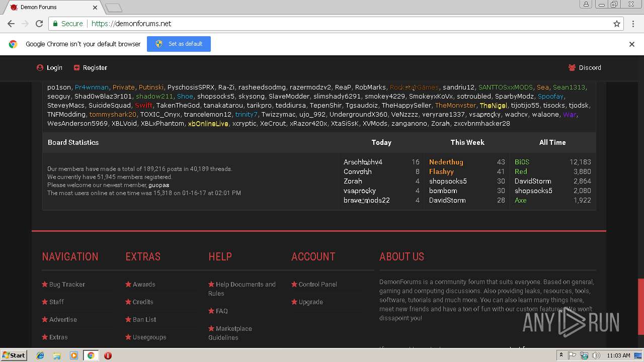The height and width of the screenshot is (362, 644).
Task: Open user profile tommyshark20
Action: [x=113, y=115]
